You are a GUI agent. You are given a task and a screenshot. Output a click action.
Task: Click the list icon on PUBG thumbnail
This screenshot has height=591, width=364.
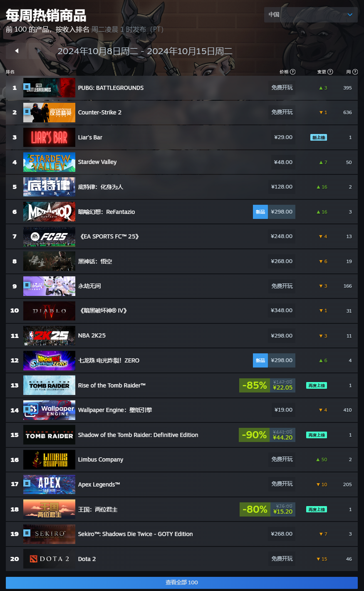click(27, 87)
